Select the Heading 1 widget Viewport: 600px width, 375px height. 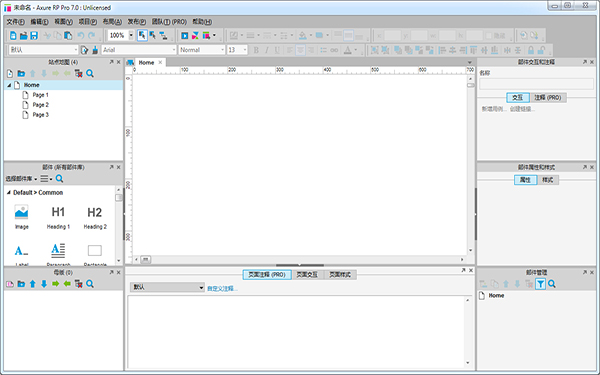(58, 217)
